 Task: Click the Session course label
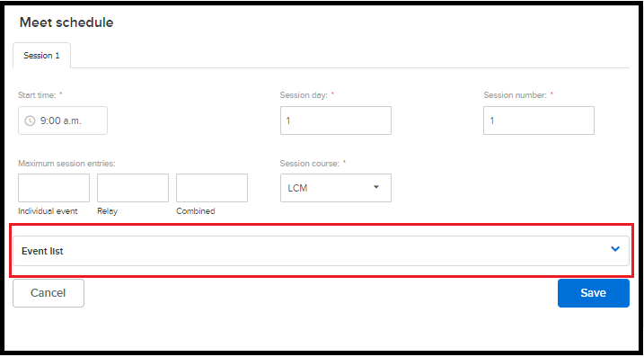(310, 164)
